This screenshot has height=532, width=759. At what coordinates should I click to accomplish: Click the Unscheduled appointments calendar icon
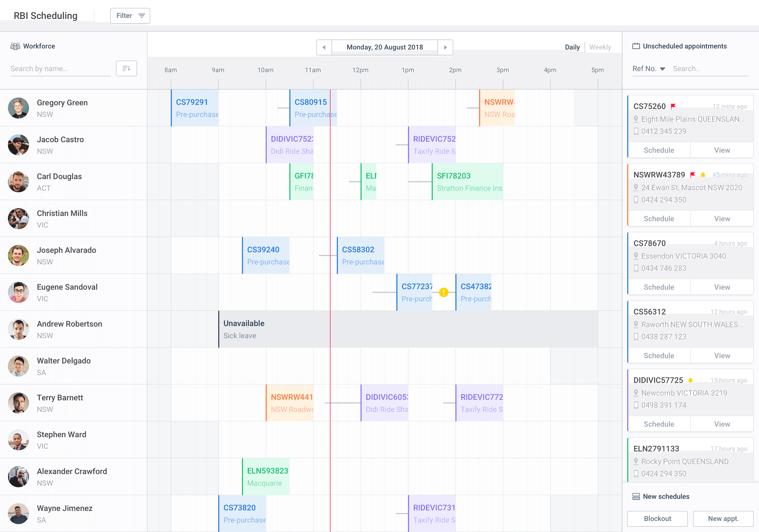pos(636,46)
